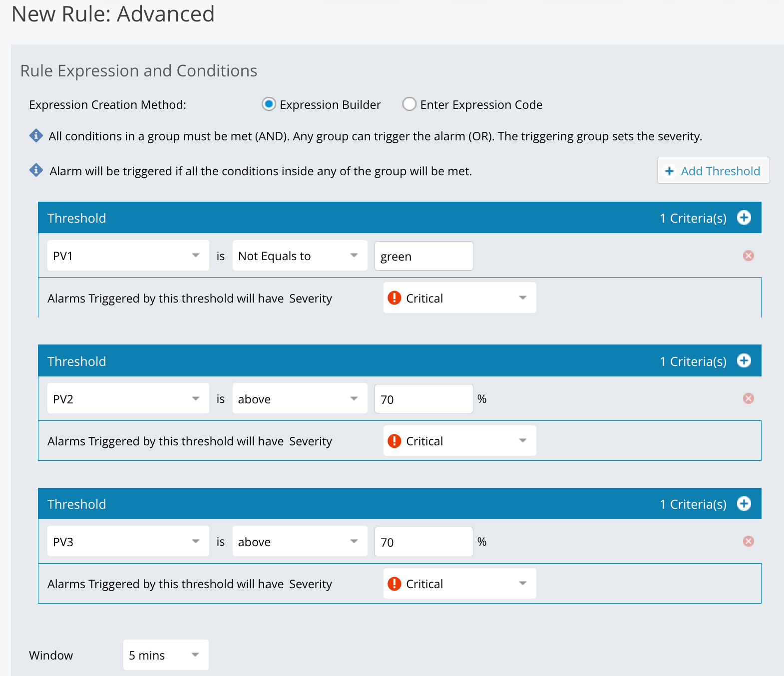The height and width of the screenshot is (676, 784).
Task: Remove the PV1 criteria row
Action: 748,256
